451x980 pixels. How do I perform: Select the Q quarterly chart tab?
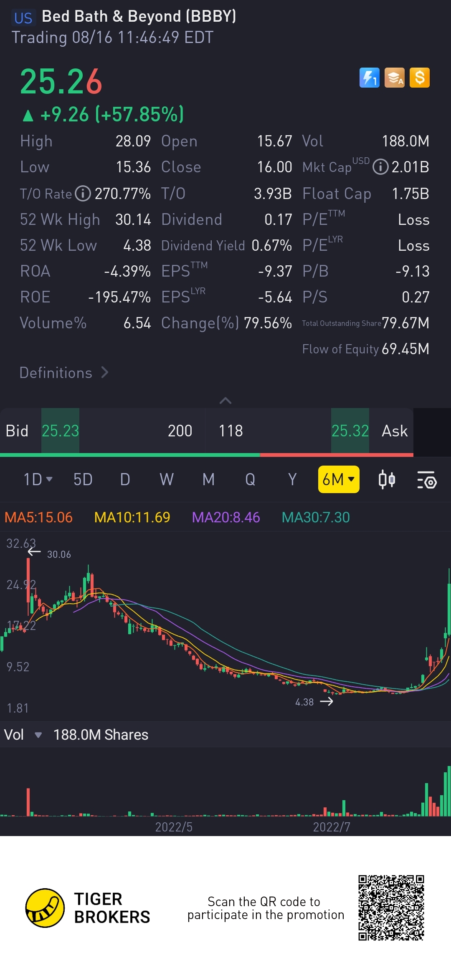coord(250,479)
